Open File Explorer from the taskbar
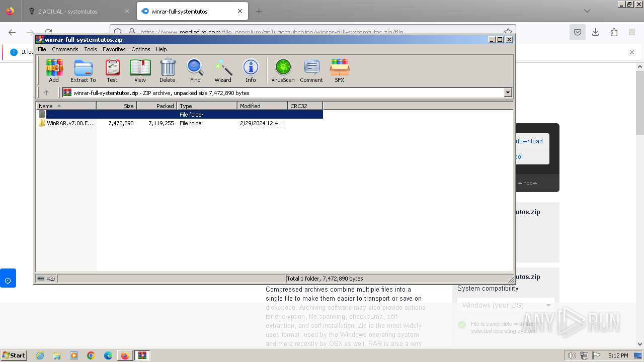 [57, 355]
